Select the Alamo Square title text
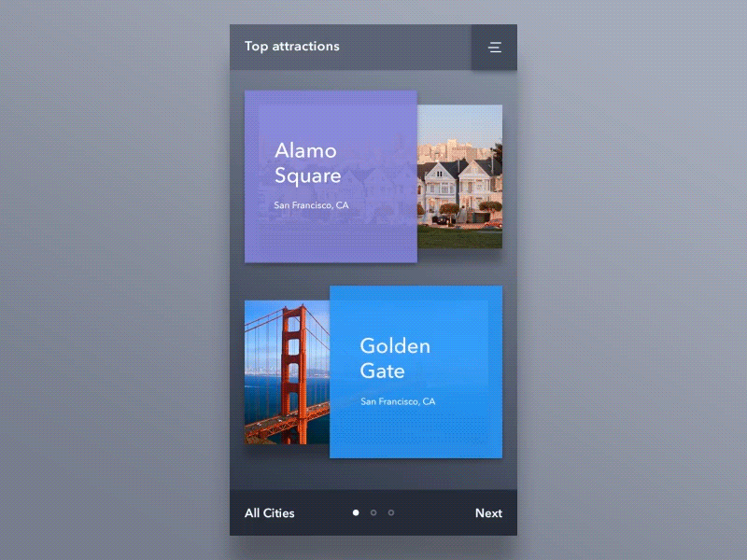The width and height of the screenshot is (747, 560). (x=306, y=163)
